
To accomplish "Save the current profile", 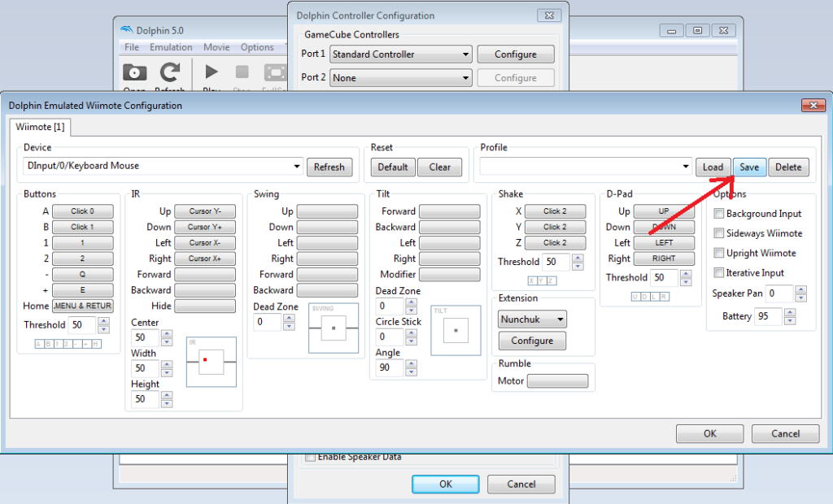I will tap(749, 167).
